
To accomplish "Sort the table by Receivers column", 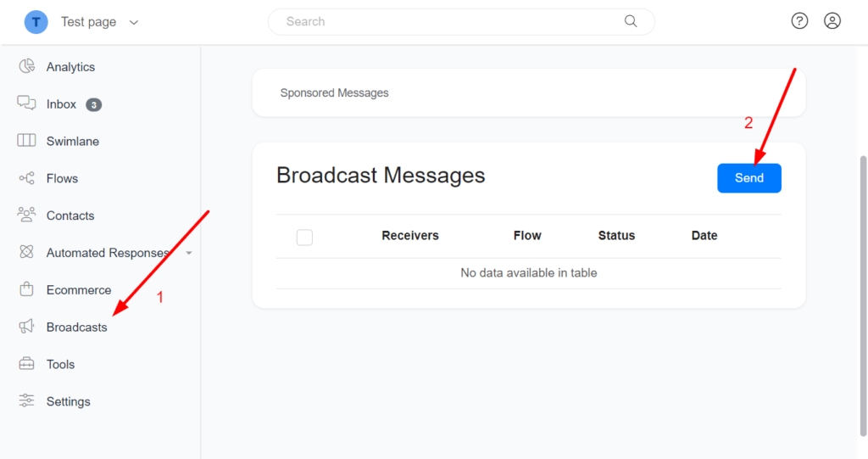I will [x=410, y=236].
